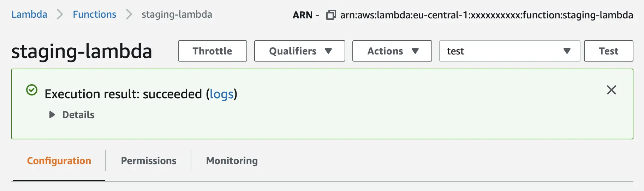The height and width of the screenshot is (191, 644).
Task: Dismiss the execution result banner
Action: (611, 90)
